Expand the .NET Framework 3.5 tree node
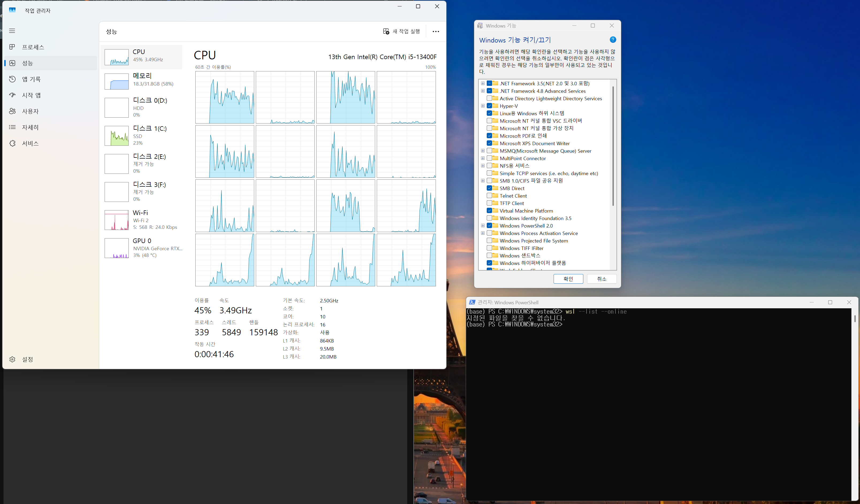The image size is (860, 504). point(482,83)
